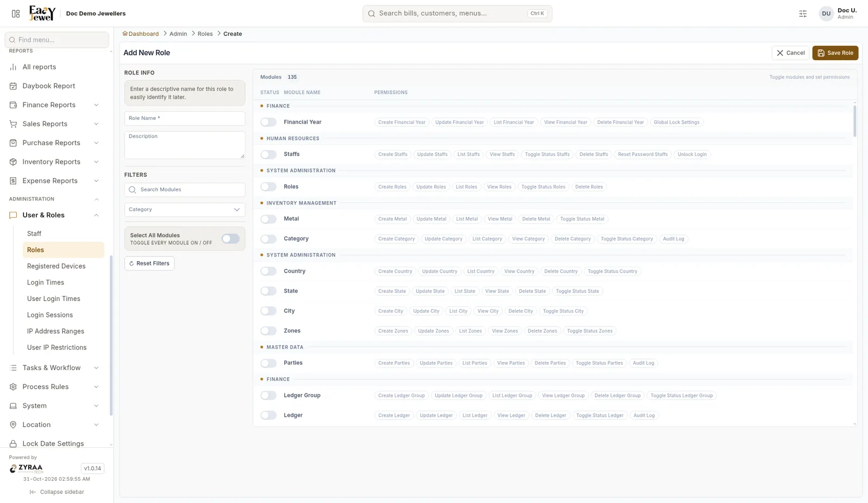Open the Category filter dropdown

pyautogui.click(x=184, y=209)
